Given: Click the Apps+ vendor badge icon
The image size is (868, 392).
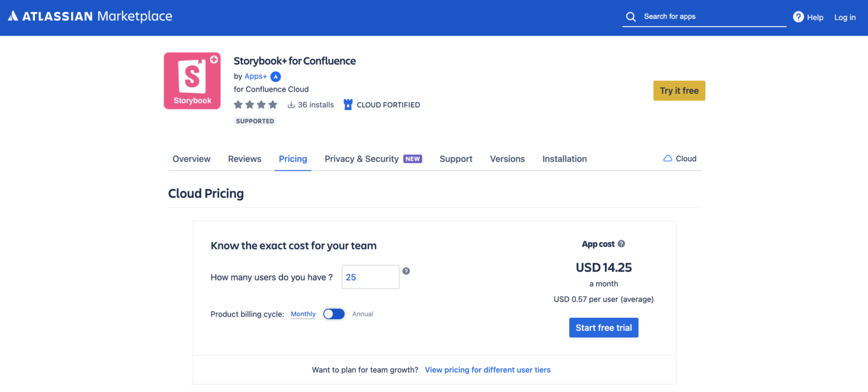Looking at the screenshot, I should click(276, 76).
